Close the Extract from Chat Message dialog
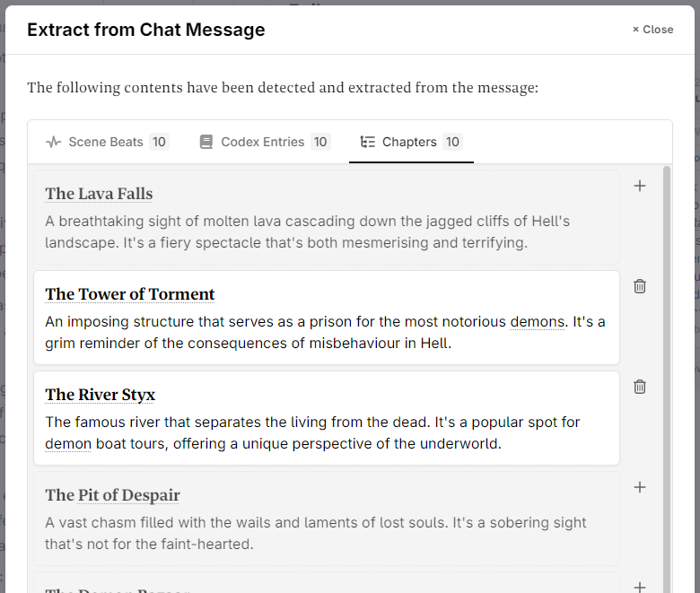 tap(652, 30)
